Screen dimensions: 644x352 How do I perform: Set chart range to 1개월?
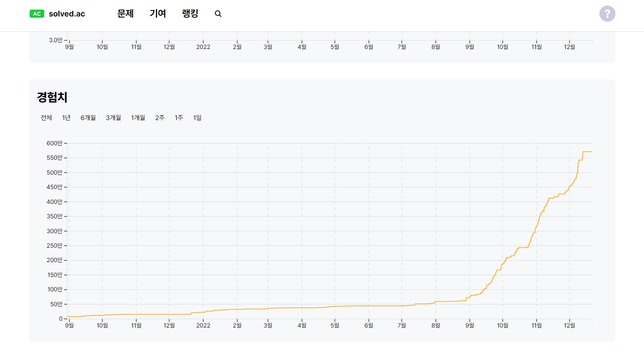coord(138,118)
